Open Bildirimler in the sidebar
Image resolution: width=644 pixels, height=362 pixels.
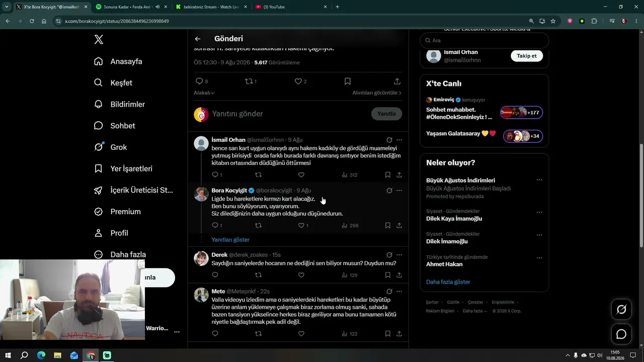(x=119, y=104)
